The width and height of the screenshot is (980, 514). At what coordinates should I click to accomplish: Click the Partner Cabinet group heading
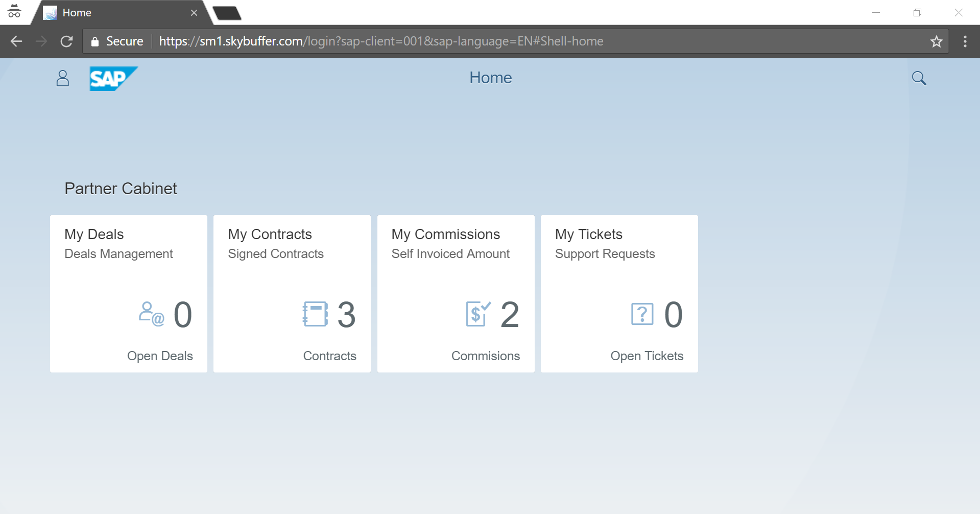tap(121, 189)
